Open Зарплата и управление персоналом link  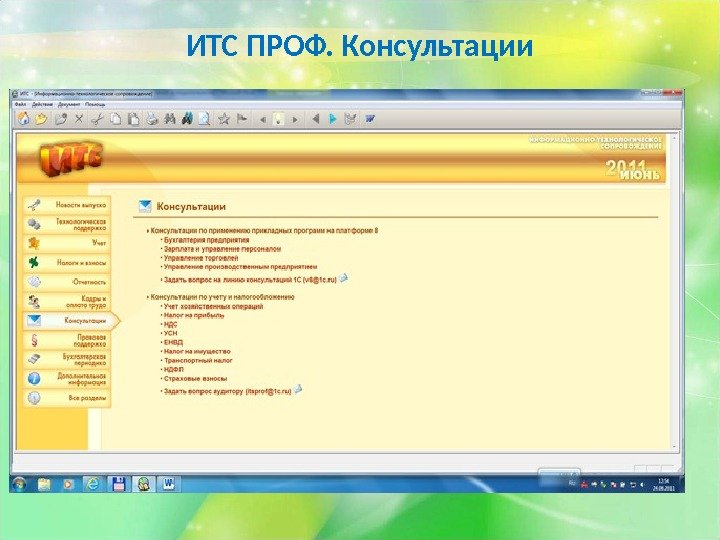(222, 249)
